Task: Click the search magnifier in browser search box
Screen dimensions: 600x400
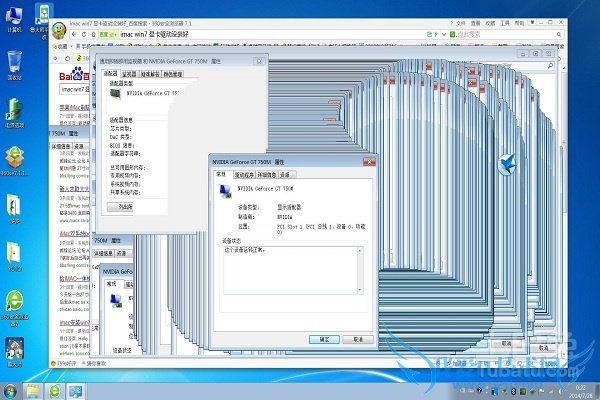Action: click(559, 34)
